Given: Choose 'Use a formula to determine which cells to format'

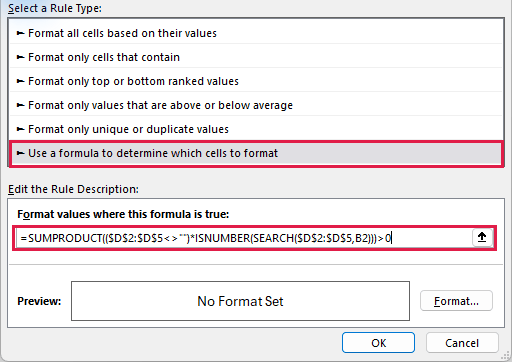Looking at the screenshot, I should [x=256, y=153].
